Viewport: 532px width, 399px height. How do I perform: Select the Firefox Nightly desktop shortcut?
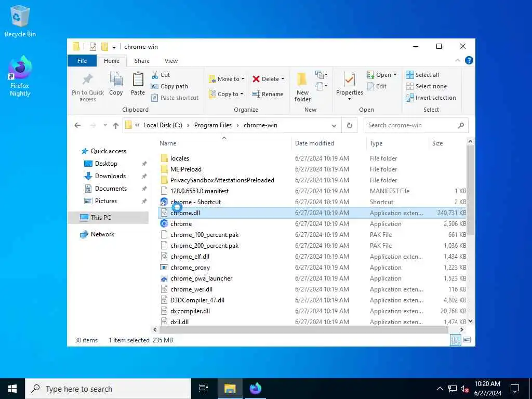point(20,76)
